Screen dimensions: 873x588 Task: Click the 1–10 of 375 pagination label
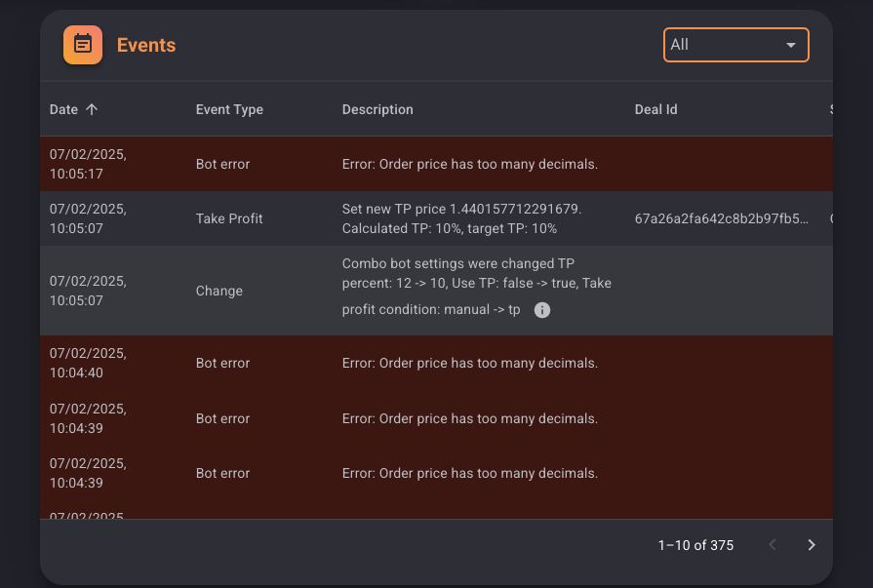tap(695, 545)
